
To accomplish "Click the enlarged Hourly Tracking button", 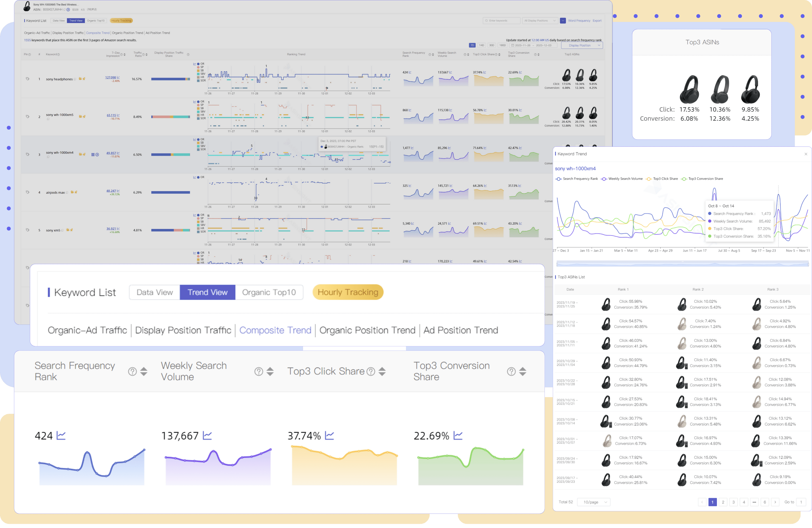I will [348, 292].
